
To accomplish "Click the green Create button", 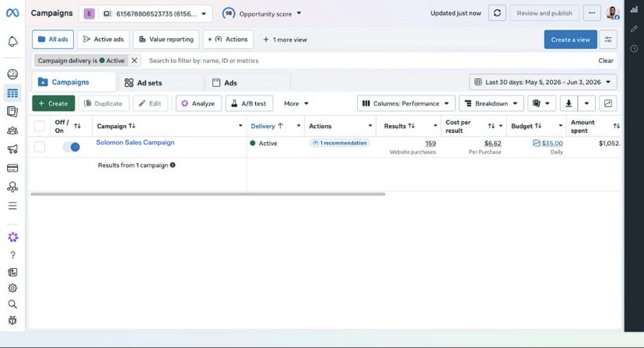I will 54,103.
